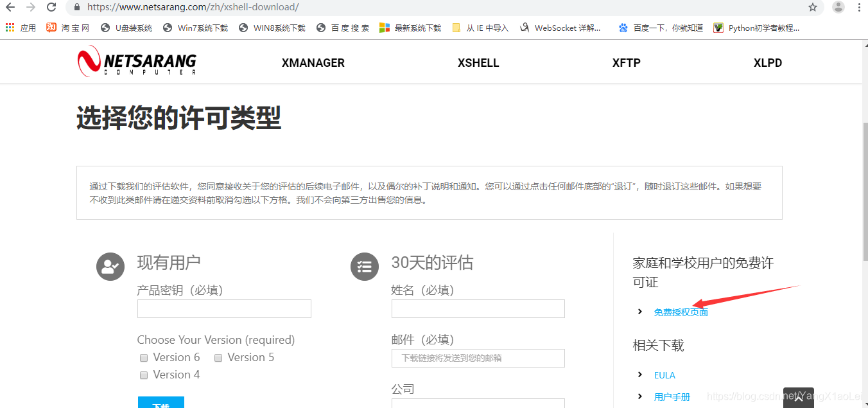Click the browser forward arrow

point(31,8)
